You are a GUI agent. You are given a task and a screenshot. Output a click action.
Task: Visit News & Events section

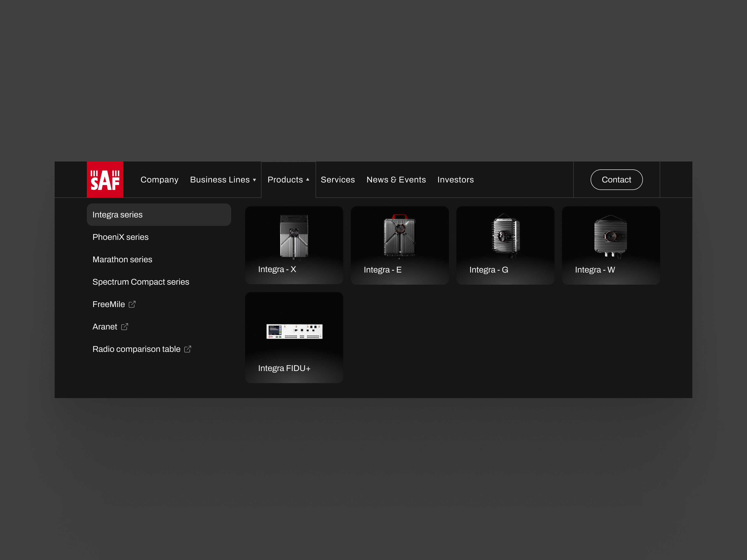(x=396, y=180)
